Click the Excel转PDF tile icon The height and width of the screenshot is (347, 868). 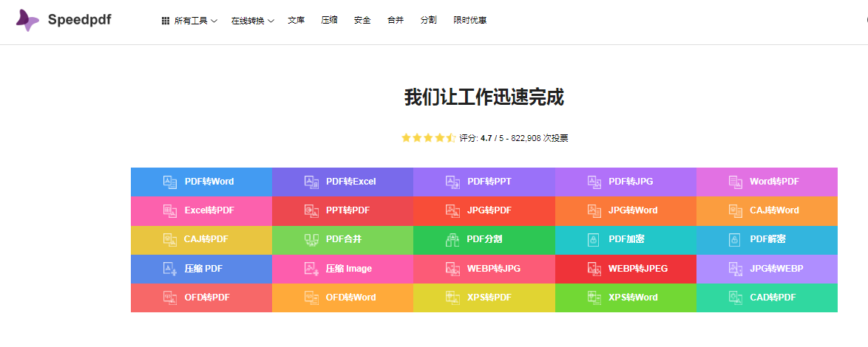click(x=170, y=210)
